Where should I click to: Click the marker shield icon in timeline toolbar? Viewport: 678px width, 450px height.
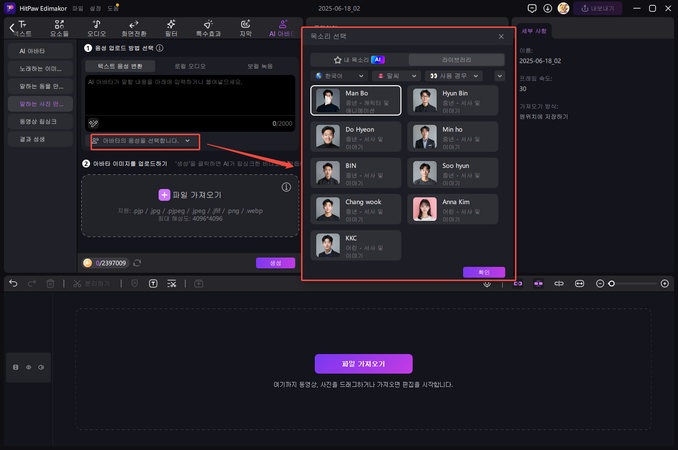[x=134, y=284]
